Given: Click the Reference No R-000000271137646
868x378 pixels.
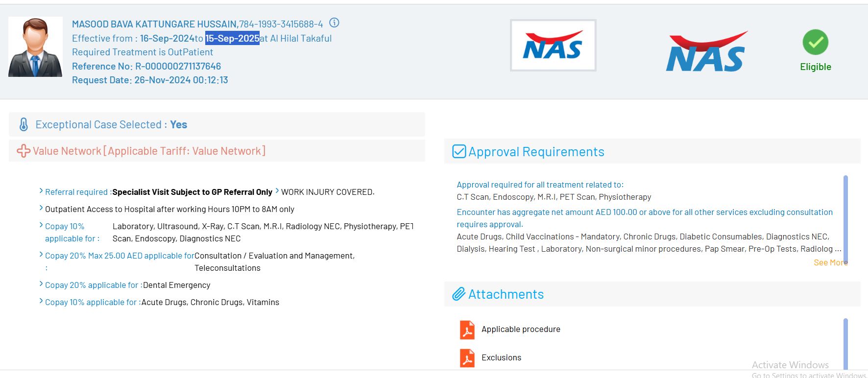Looking at the screenshot, I should (146, 66).
